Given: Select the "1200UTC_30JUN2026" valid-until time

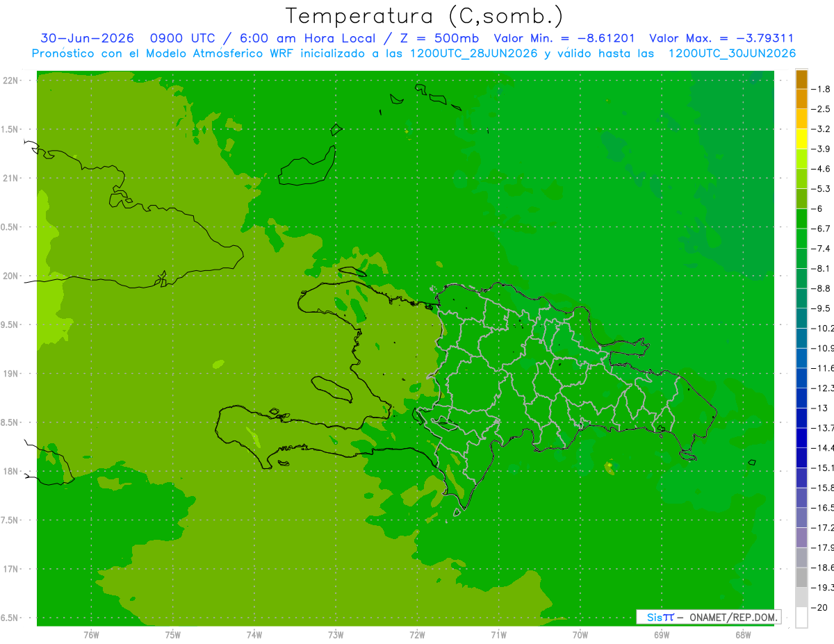Looking at the screenshot, I should pyautogui.click(x=732, y=53).
